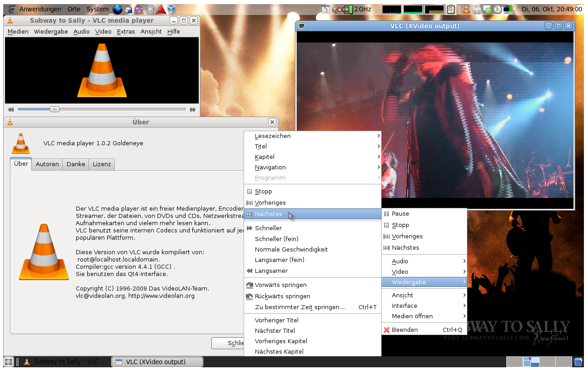The width and height of the screenshot is (588, 370).
Task: Choose Rückwärts springen in the playback menu
Action: [282, 296]
